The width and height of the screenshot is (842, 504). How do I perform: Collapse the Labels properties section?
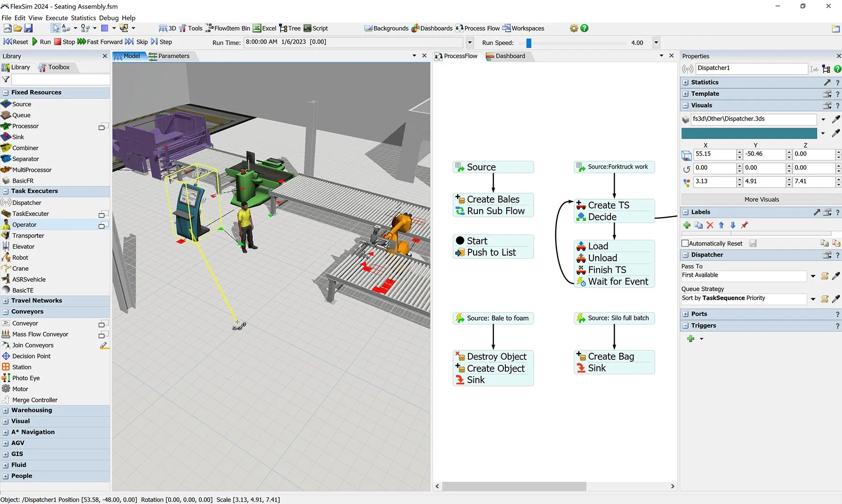click(685, 212)
